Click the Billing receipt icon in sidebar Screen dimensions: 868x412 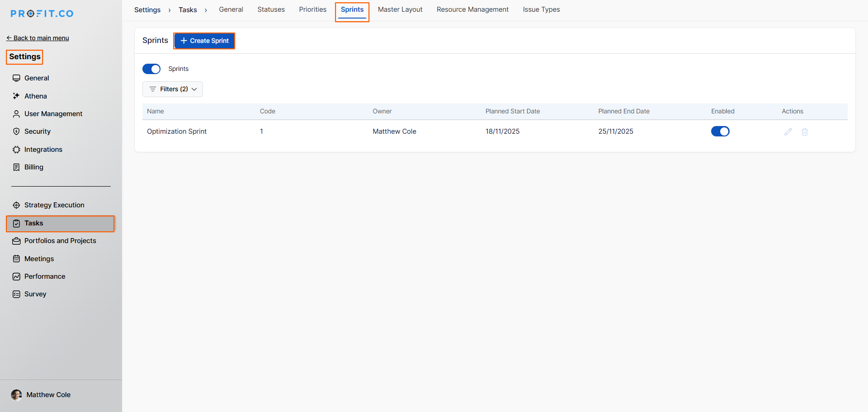[x=16, y=167]
